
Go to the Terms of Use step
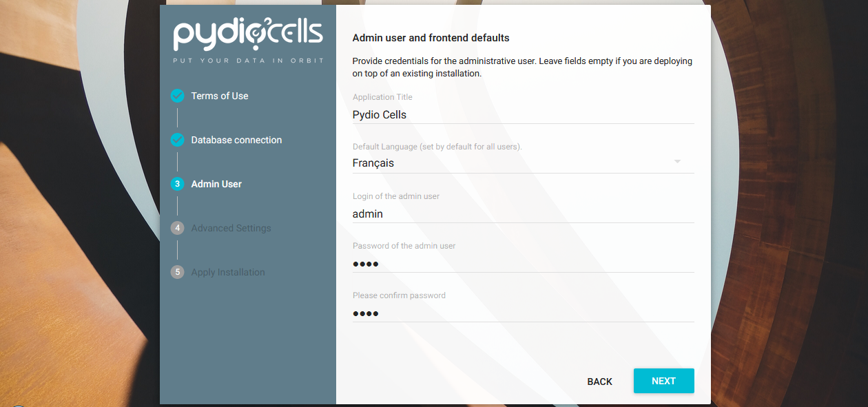(x=220, y=96)
